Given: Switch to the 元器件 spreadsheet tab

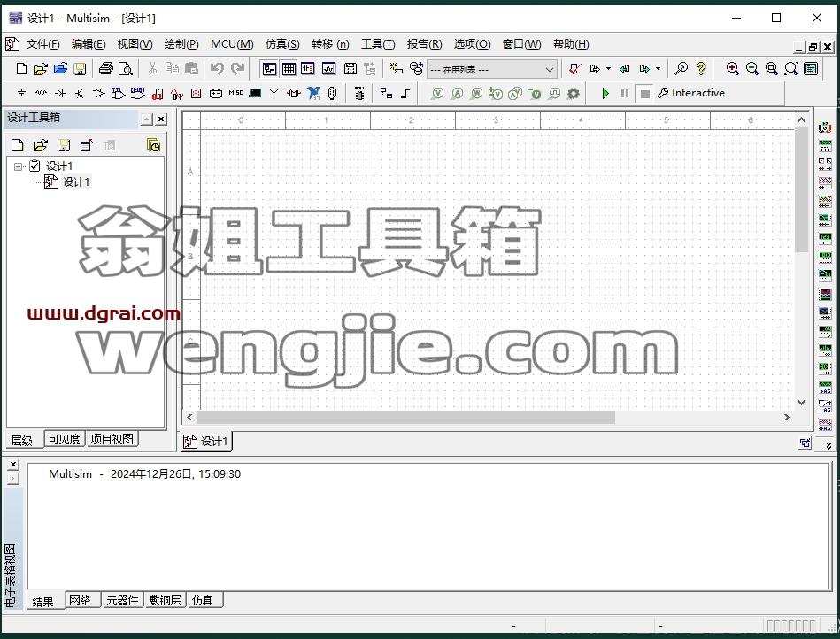Looking at the screenshot, I should point(122,600).
